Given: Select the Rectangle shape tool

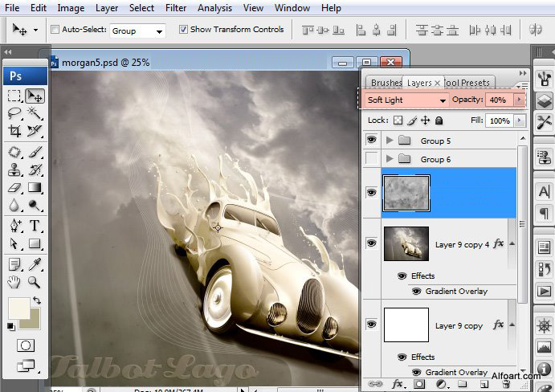Looking at the screenshot, I should (x=35, y=243).
